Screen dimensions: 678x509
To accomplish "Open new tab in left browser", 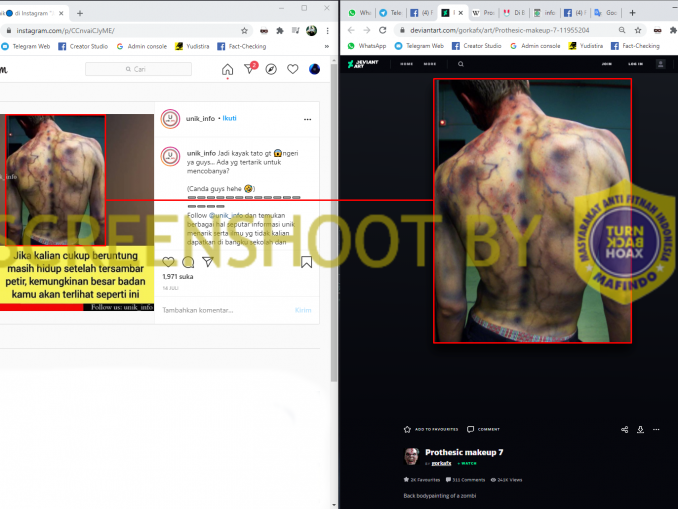I will [80, 13].
